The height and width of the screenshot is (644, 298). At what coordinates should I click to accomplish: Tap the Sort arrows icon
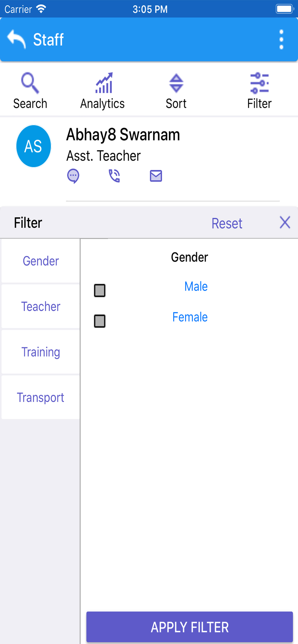176,83
